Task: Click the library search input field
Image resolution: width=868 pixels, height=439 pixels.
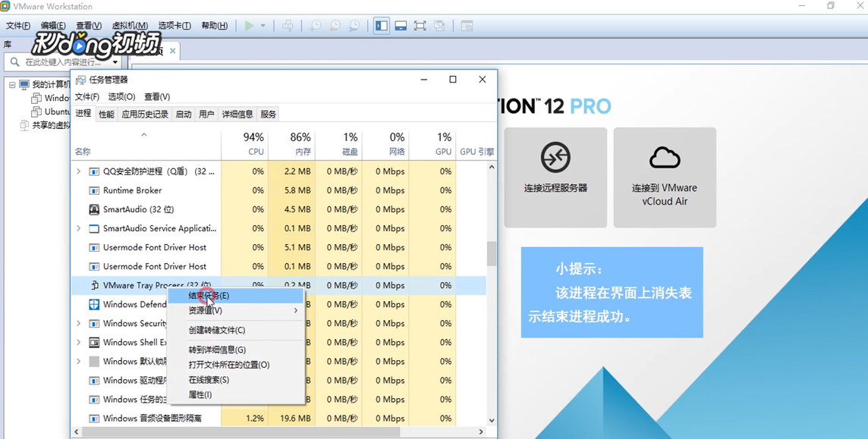Action: (x=64, y=62)
